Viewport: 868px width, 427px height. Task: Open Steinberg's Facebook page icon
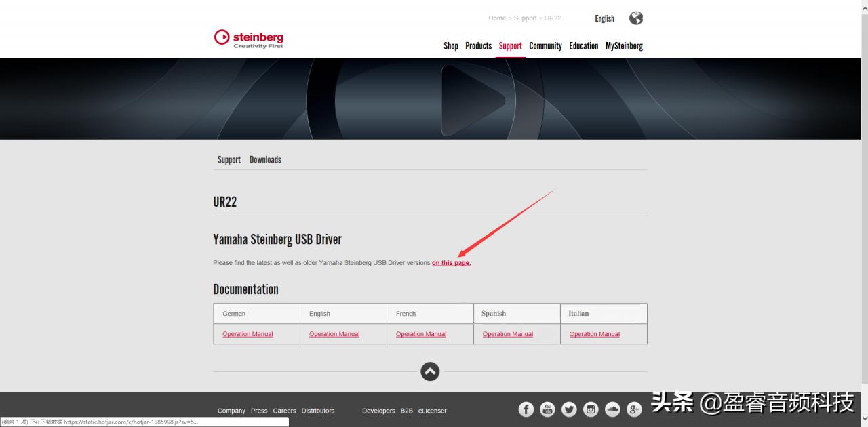click(x=526, y=409)
